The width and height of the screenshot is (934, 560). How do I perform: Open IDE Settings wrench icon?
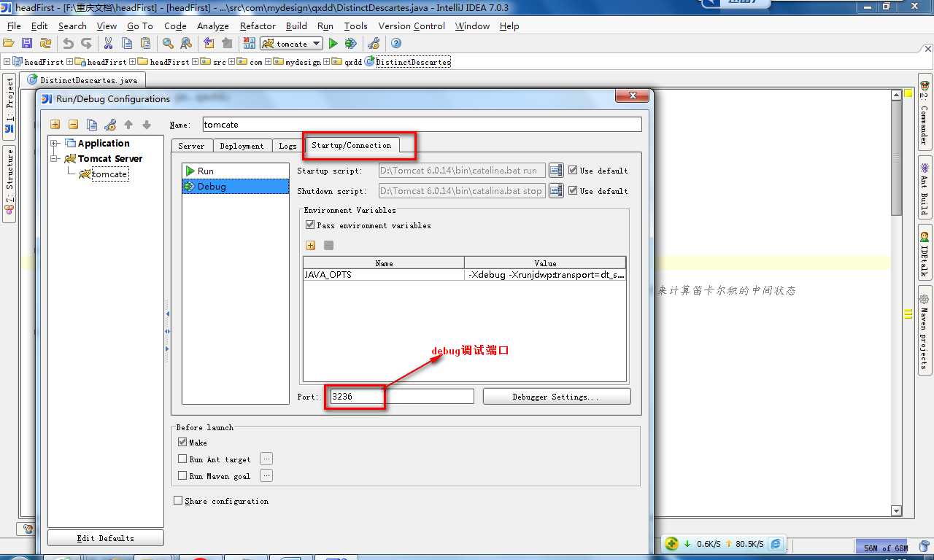(374, 44)
